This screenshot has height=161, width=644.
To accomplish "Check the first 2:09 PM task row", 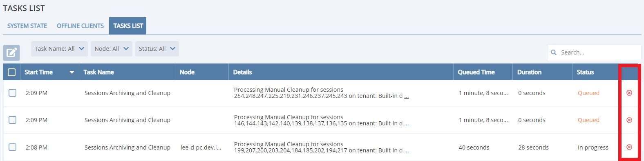I will pos(13,93).
